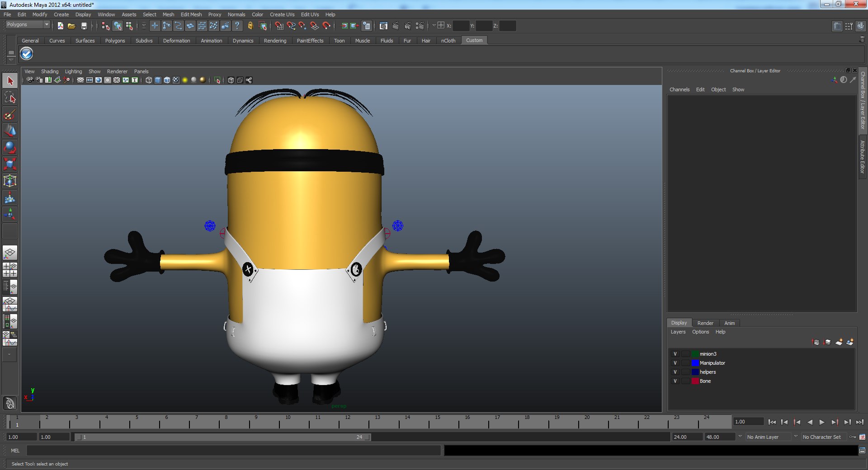This screenshot has width=868, height=470.
Task: Pick the Rotate tool sphere icon
Action: pos(10,147)
